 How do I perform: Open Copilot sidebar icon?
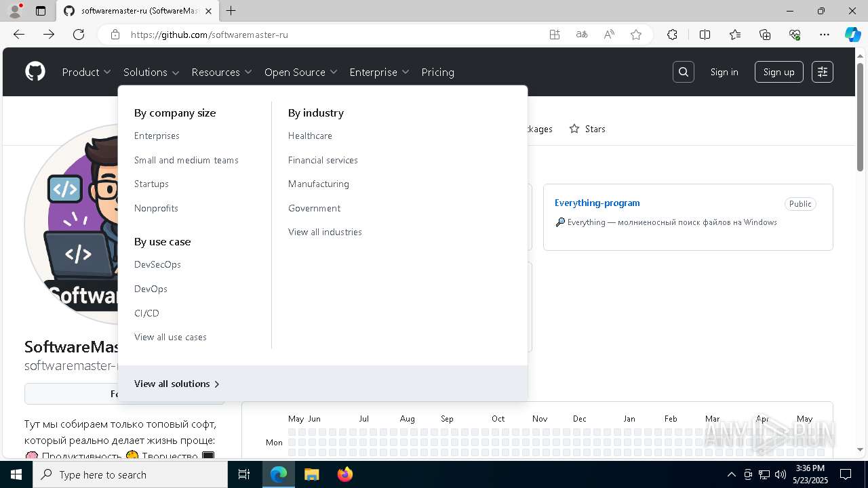[852, 35]
